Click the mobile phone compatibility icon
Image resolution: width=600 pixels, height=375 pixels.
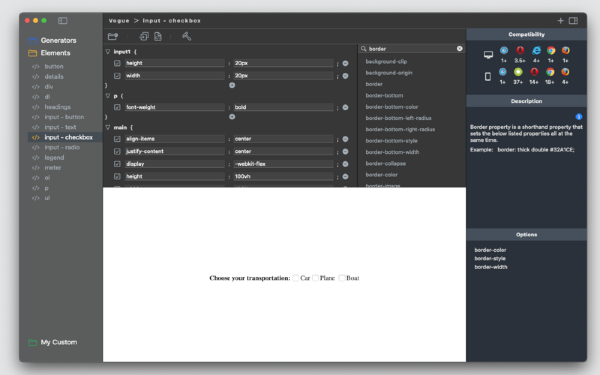pyautogui.click(x=488, y=77)
